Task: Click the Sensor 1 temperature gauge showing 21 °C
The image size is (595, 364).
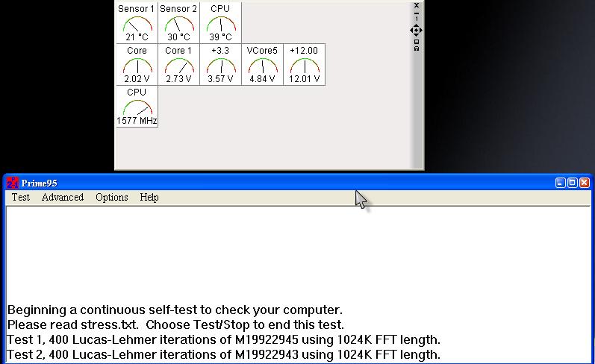Action: 137,22
